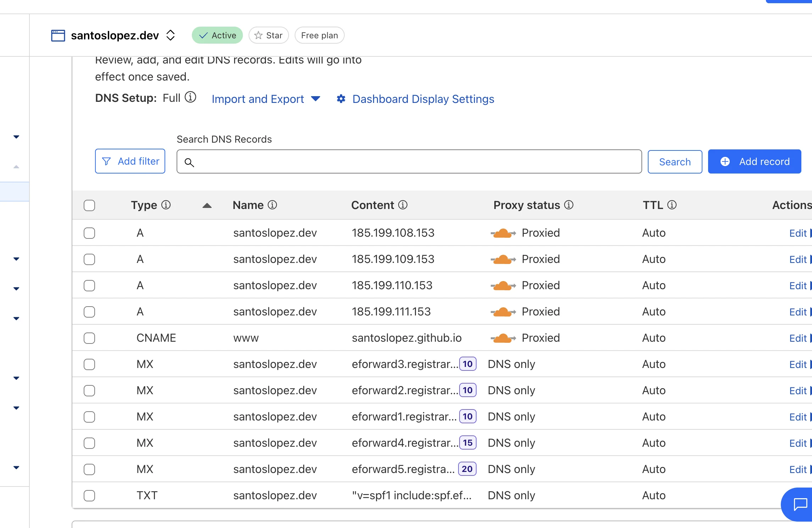This screenshot has width=812, height=528.
Task: Click the Proxy status column header text
Action: (x=527, y=205)
